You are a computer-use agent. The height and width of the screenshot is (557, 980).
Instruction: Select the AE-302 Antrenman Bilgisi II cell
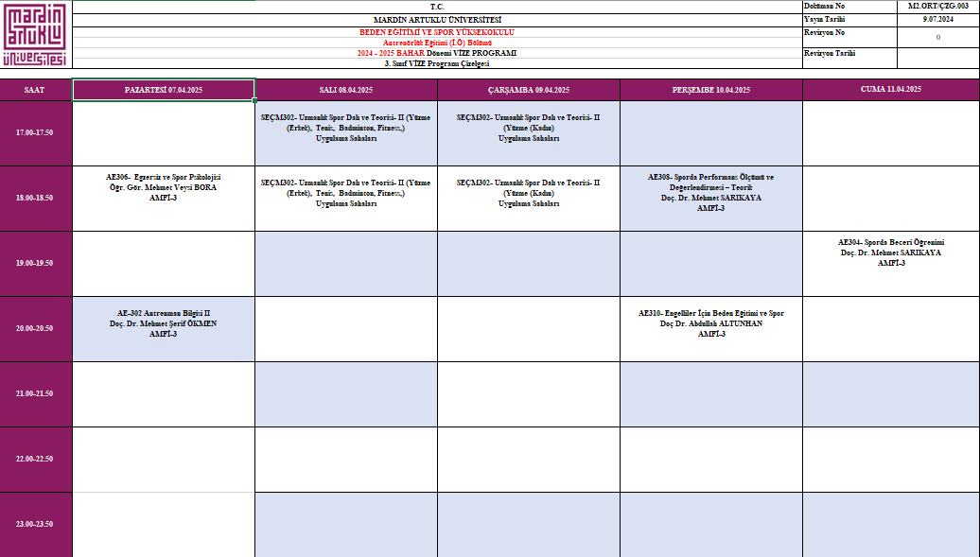click(x=163, y=329)
